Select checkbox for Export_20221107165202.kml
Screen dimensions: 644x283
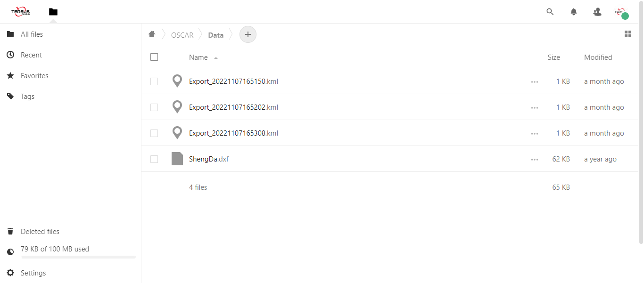point(154,107)
